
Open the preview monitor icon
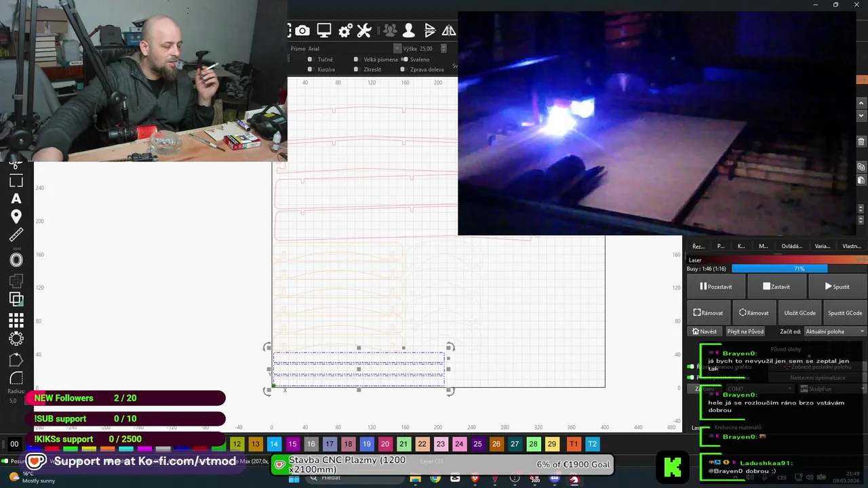(324, 30)
